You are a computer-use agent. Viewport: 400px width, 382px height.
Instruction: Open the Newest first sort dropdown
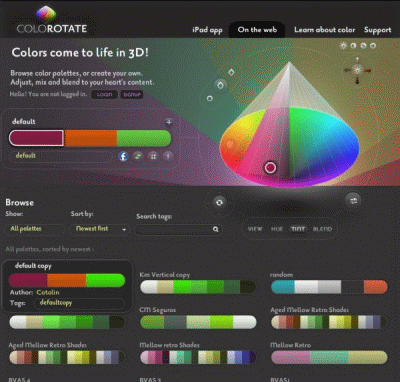tap(99, 229)
